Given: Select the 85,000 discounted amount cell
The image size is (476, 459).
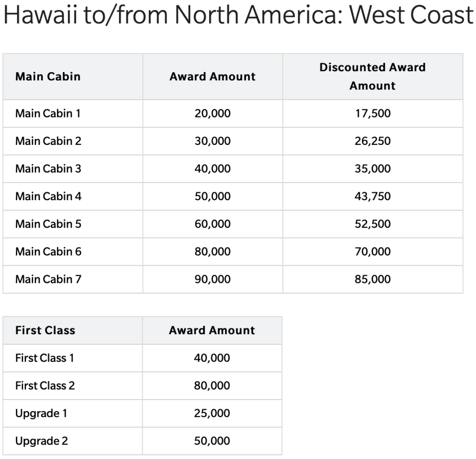Looking at the screenshot, I should pyautogui.click(x=373, y=279).
